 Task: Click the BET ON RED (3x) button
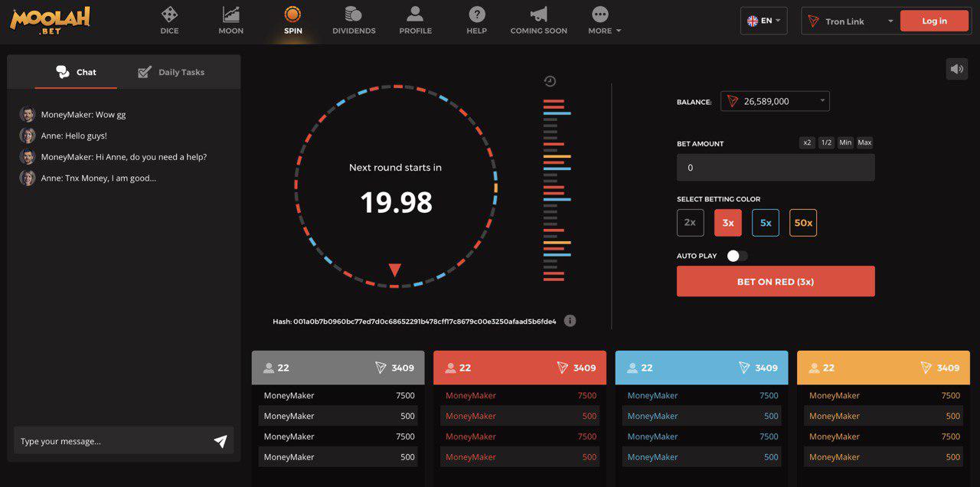pos(776,281)
